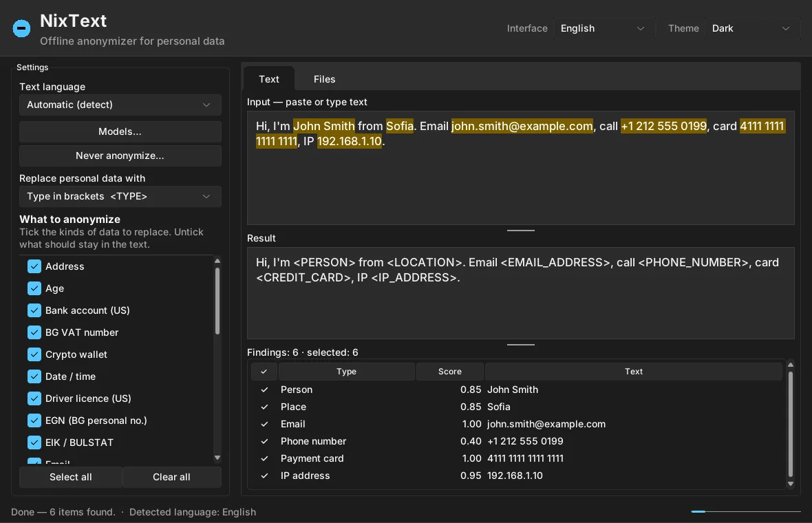The width and height of the screenshot is (812, 523).
Task: Click the checklist scrollbar down arrow
Action: coord(217,458)
